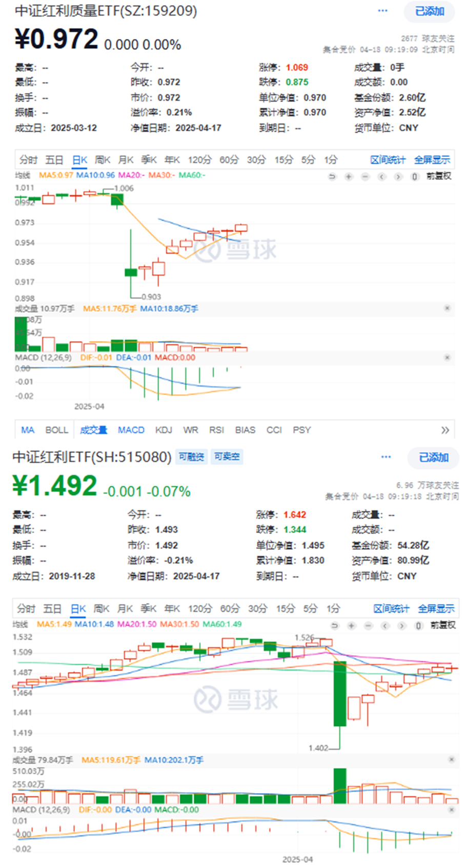Click the 可融资 tag
This screenshot has height=868, width=467.
tap(191, 457)
